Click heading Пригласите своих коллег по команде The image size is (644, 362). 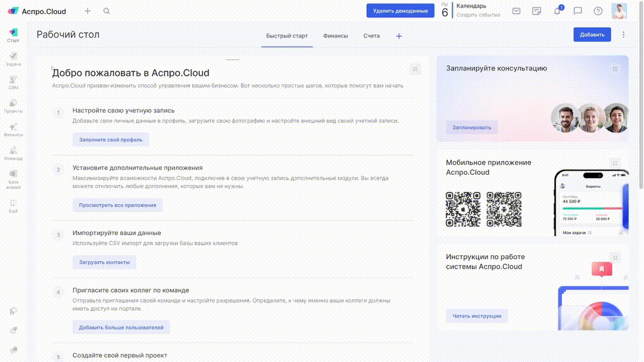pos(131,290)
